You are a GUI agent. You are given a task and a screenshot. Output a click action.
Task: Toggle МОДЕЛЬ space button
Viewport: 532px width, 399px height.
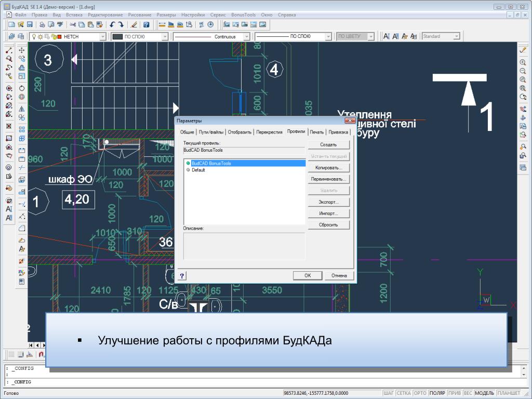[x=485, y=393]
